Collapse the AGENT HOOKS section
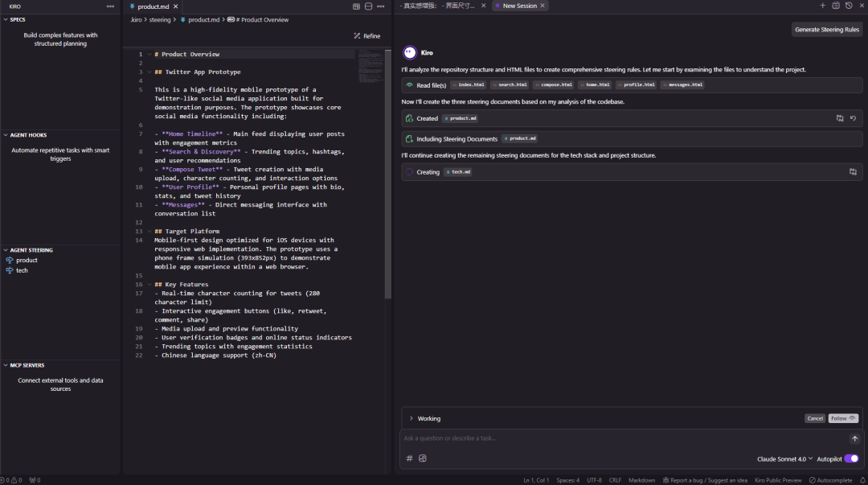The height and width of the screenshot is (485, 868). click(6, 134)
